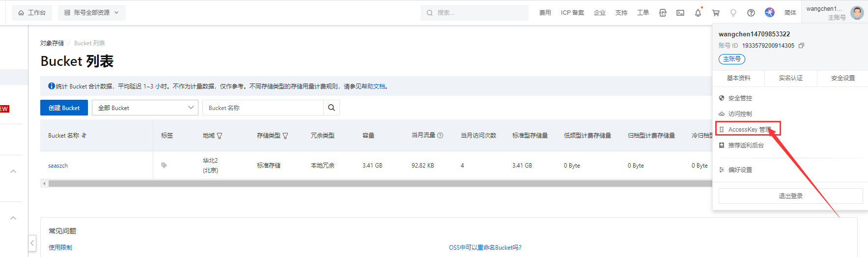This screenshot has height=257, width=868.
Task: Click 退出登录 to sign out
Action: click(x=790, y=196)
